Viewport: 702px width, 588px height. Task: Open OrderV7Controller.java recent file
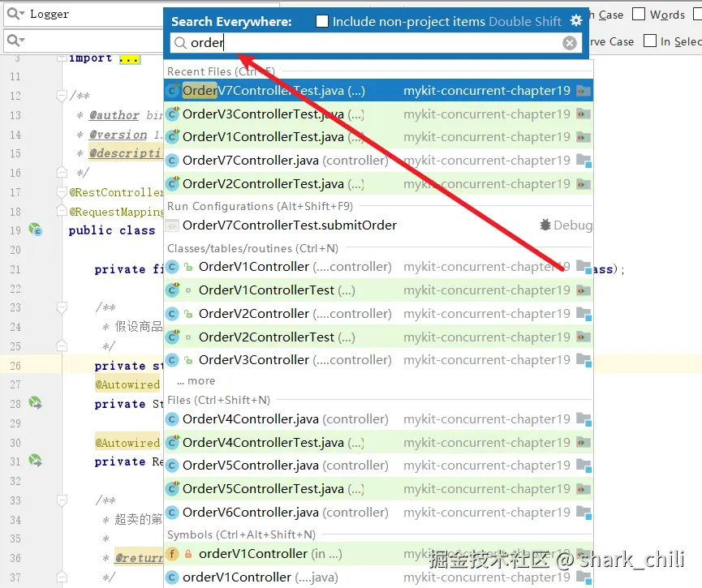378,161
